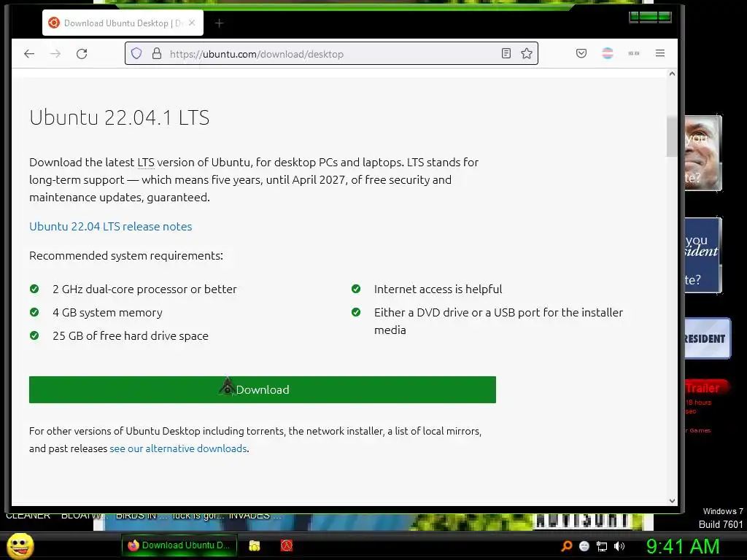The width and height of the screenshot is (747, 560).
Task: Open the volume speaker tray icon
Action: click(x=619, y=546)
